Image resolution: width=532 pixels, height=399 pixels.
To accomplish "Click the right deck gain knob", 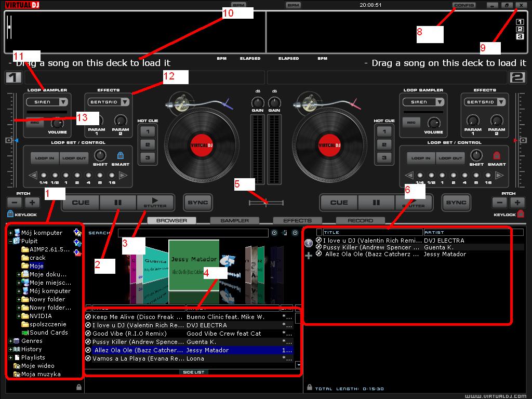I will (x=274, y=102).
